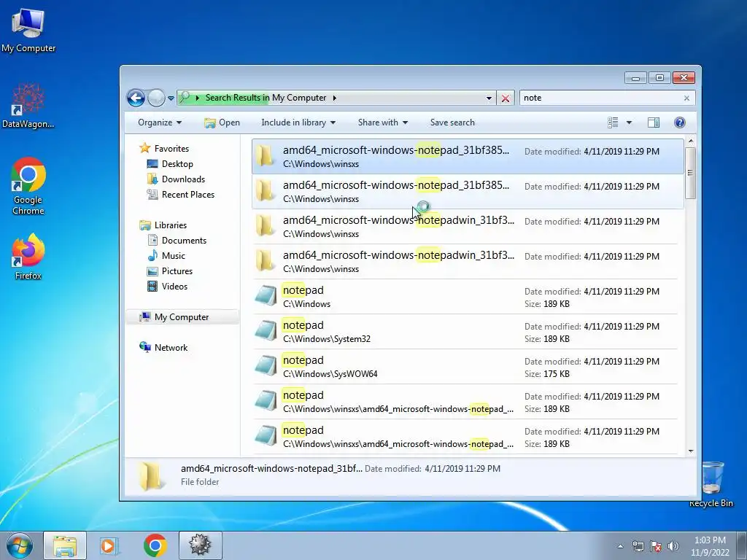The image size is (747, 560).
Task: Open Explorer help icon
Action: coord(680,122)
